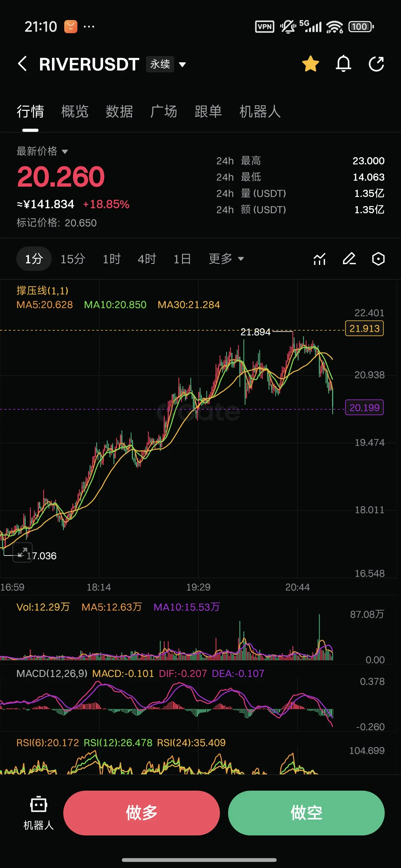Open chart settings hexagon icon

378,259
